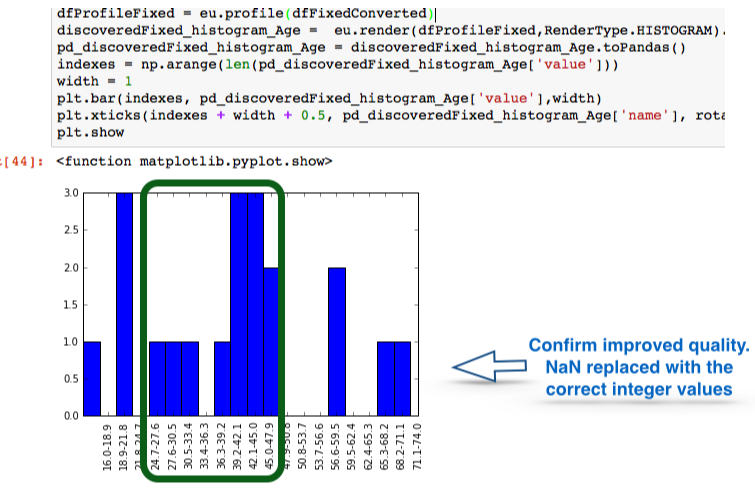Click the 68.2-71.1 x-axis label
This screenshot has height=491, width=755.
pos(401,447)
